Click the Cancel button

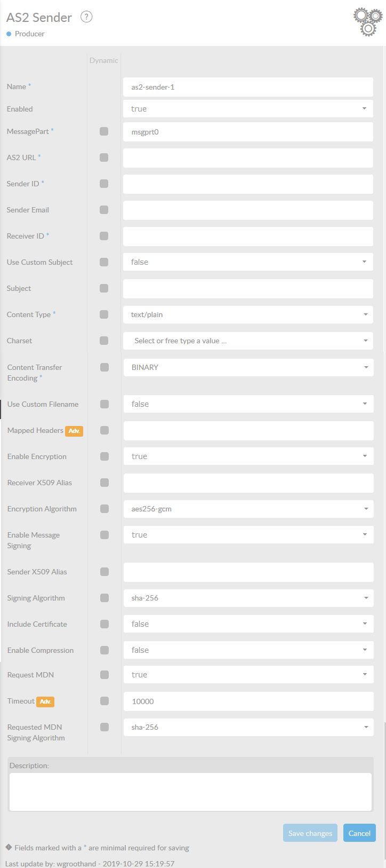[359, 833]
